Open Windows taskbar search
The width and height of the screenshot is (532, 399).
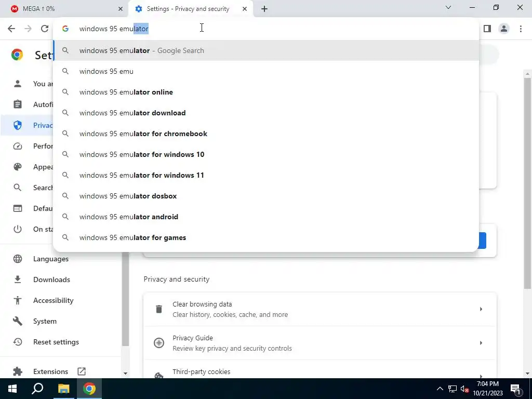coord(37,389)
